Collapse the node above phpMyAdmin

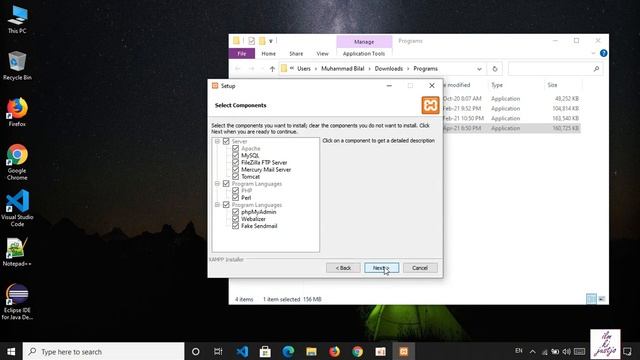click(x=217, y=204)
